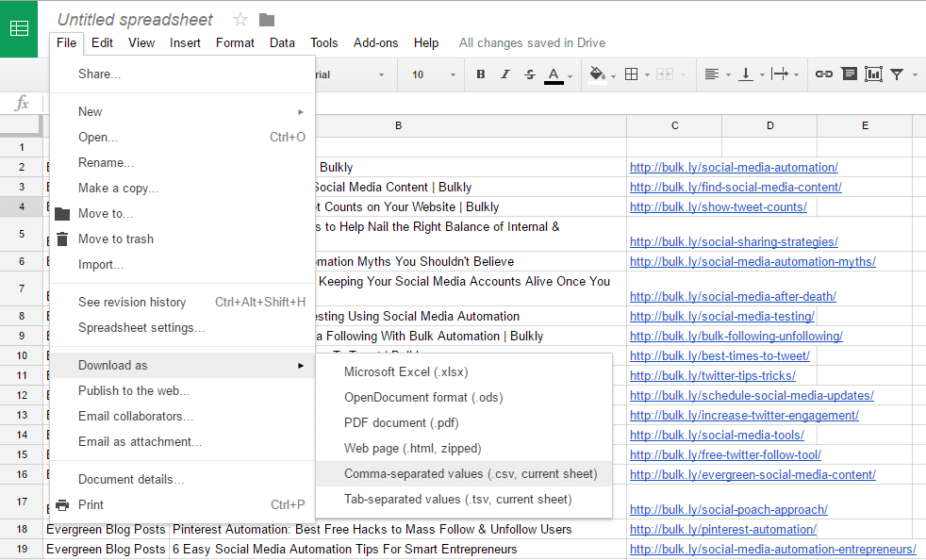The height and width of the screenshot is (560, 926).
Task: Open the bulk.ly/pinterest-automation/ link
Action: click(x=723, y=529)
